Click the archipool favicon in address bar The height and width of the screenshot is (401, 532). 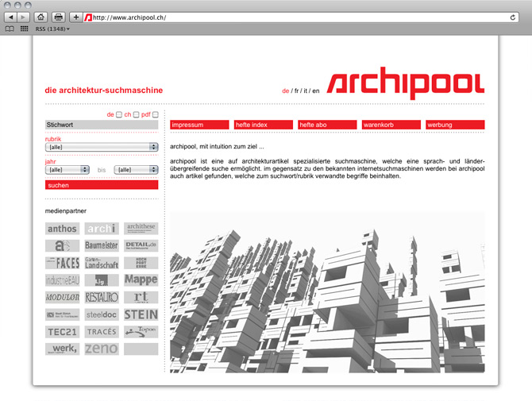[x=88, y=17]
